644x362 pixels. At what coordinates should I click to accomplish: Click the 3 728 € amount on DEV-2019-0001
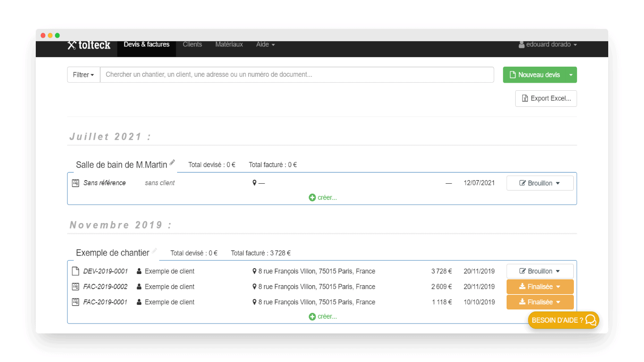pyautogui.click(x=441, y=271)
